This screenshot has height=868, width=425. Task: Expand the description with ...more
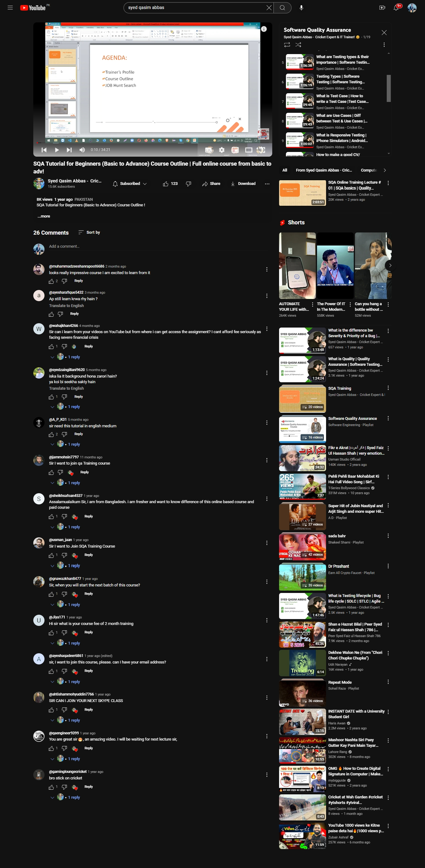(44, 216)
